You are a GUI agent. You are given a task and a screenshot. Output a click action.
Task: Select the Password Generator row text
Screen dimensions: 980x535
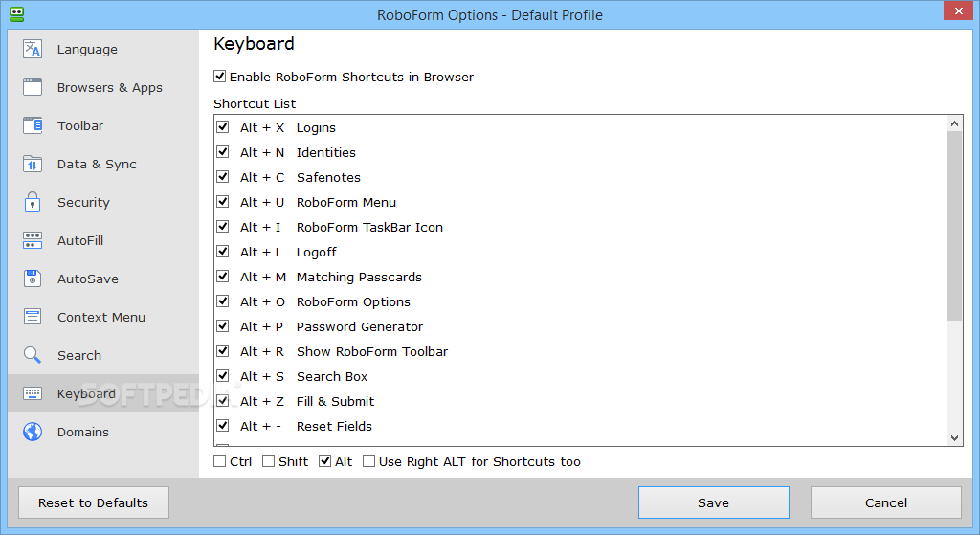click(x=360, y=327)
